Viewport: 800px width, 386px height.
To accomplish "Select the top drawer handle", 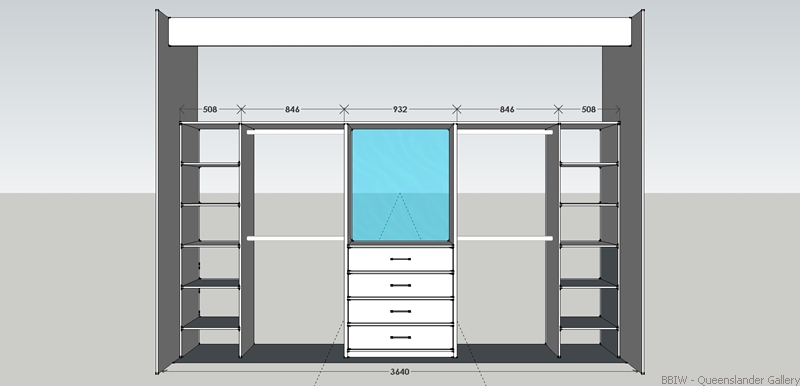I will point(400,260).
